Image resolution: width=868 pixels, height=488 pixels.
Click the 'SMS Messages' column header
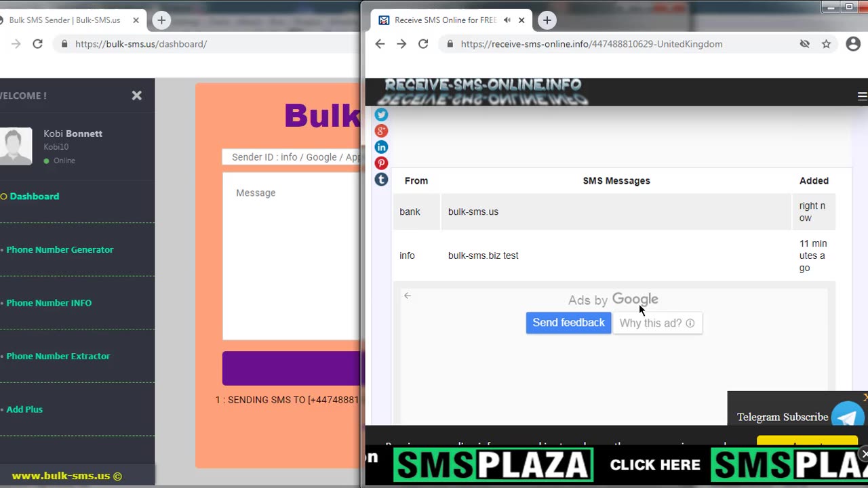[x=616, y=181]
